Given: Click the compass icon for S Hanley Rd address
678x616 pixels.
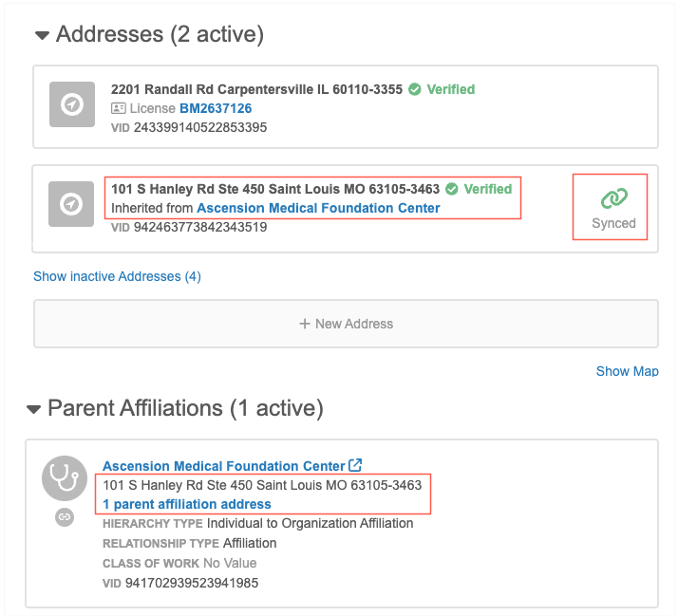Looking at the screenshot, I should [71, 204].
